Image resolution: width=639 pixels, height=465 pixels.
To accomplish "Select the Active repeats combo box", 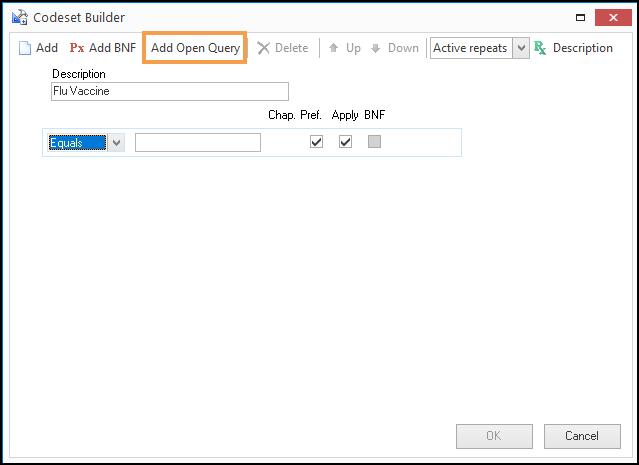I will pyautogui.click(x=471, y=48).
